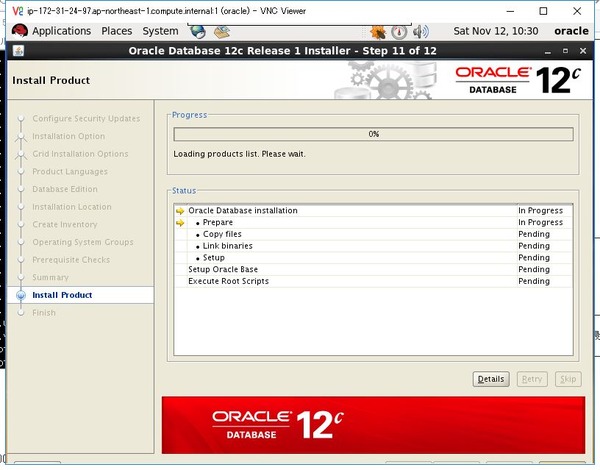Select Product Languages step
Screen dimensions: 600x470
coord(70,171)
